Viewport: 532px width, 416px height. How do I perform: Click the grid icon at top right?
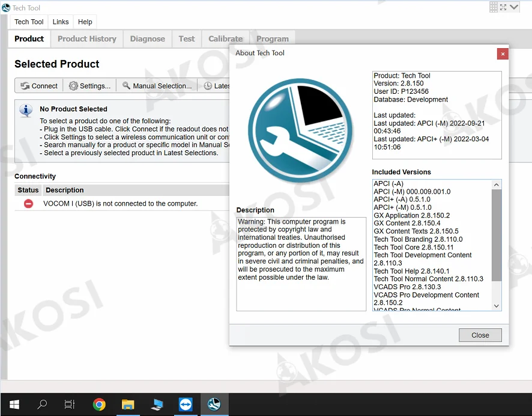494,7
